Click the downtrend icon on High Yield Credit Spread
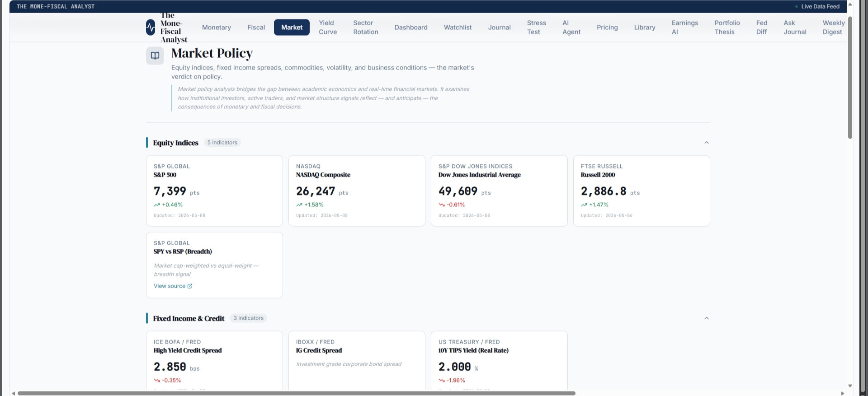868x396 pixels. [157, 381]
